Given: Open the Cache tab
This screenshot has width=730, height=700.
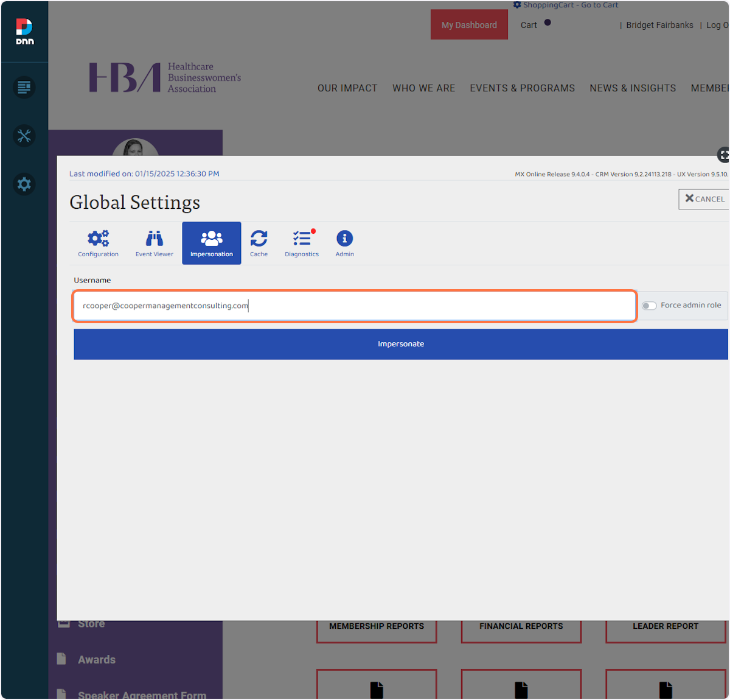Looking at the screenshot, I should click(x=259, y=243).
